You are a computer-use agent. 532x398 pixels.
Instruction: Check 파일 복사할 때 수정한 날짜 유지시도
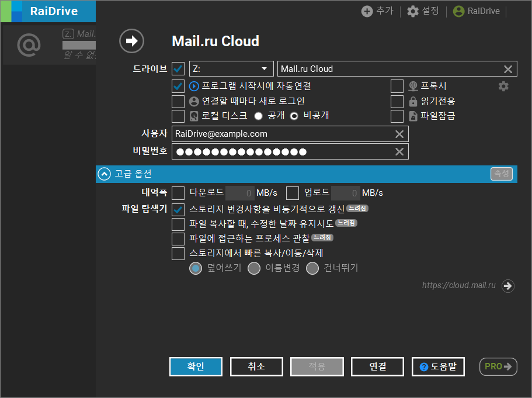[178, 224]
